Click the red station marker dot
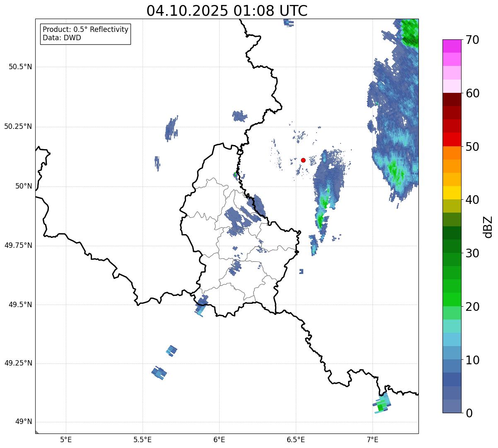The height and width of the screenshot is (448, 498). (x=303, y=160)
